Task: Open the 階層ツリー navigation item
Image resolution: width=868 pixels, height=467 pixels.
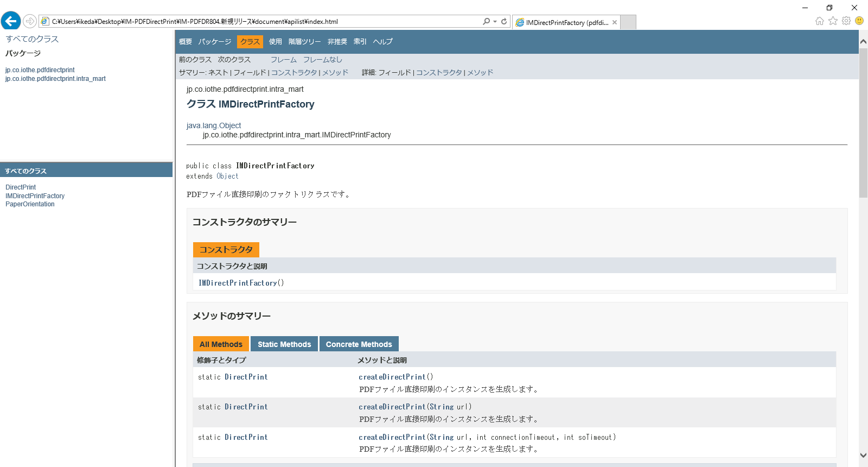Action: [x=304, y=42]
